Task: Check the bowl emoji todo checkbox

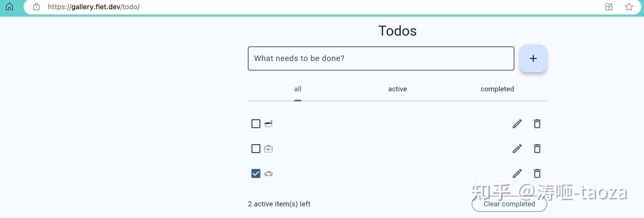Action: click(256, 124)
